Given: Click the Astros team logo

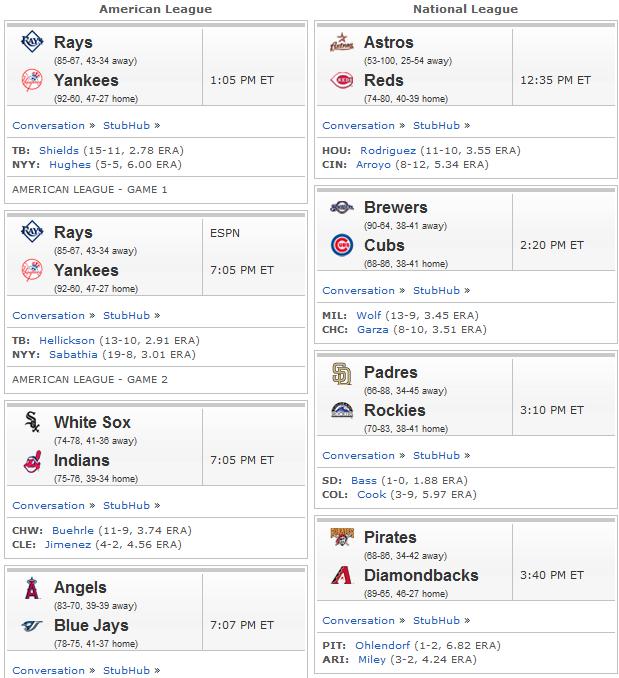Looking at the screenshot, I should pos(341,42).
